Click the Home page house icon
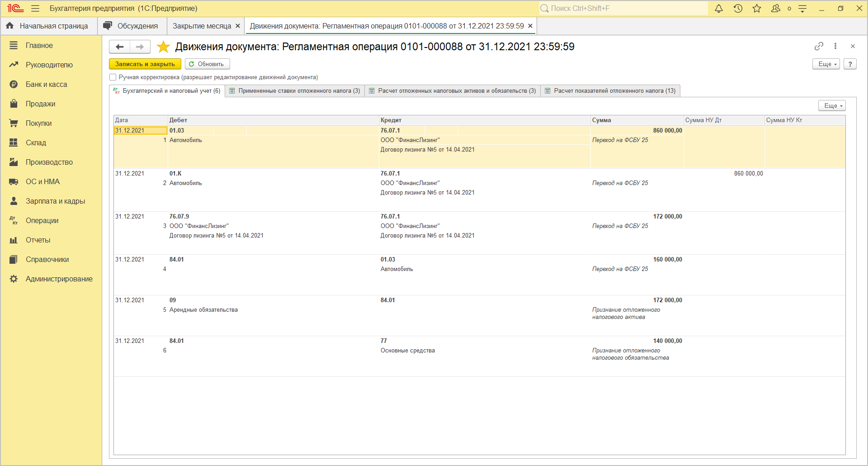The width and height of the screenshot is (868, 466). pos(10,26)
